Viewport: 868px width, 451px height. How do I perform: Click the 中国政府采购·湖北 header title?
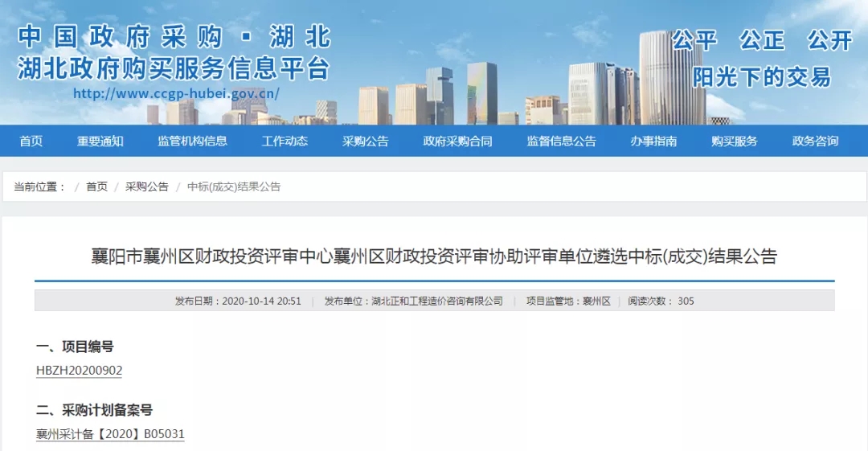tap(174, 37)
